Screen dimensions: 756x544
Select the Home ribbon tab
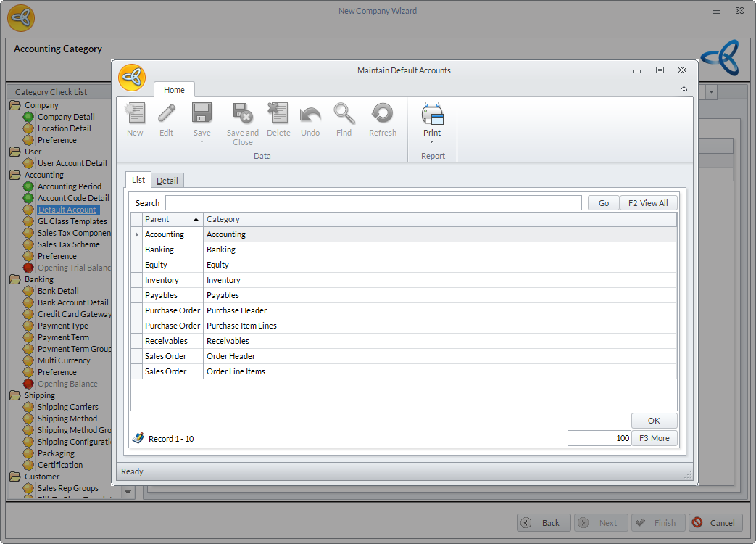174,90
